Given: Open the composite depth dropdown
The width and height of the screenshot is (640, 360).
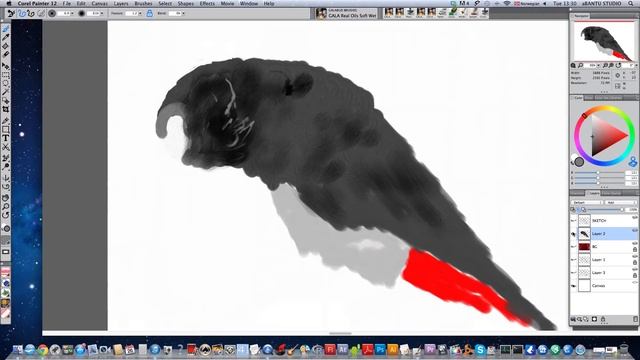Looking at the screenshot, I should (x=621, y=202).
